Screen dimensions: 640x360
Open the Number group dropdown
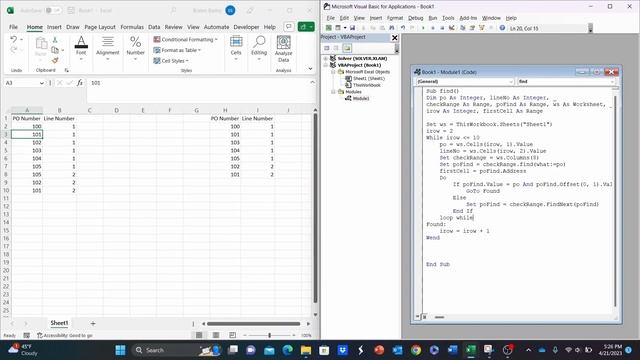click(x=136, y=48)
